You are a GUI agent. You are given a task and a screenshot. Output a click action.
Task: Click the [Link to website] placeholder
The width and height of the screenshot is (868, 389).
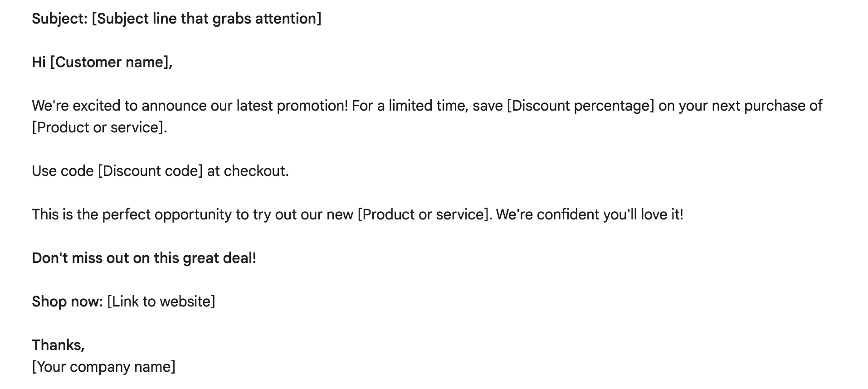pos(161,301)
